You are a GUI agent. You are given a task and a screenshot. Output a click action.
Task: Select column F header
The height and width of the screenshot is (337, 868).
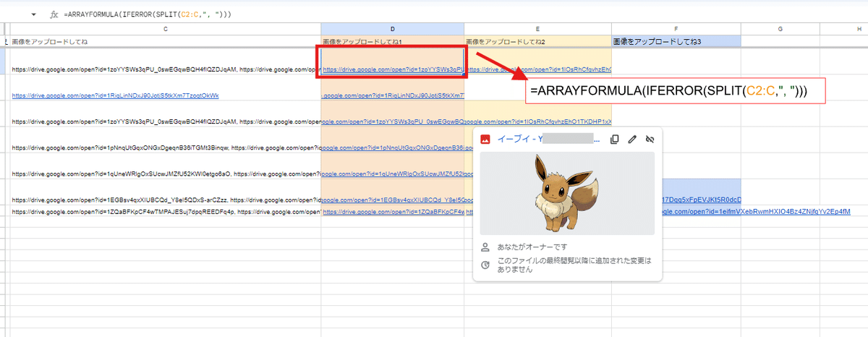coord(676,29)
